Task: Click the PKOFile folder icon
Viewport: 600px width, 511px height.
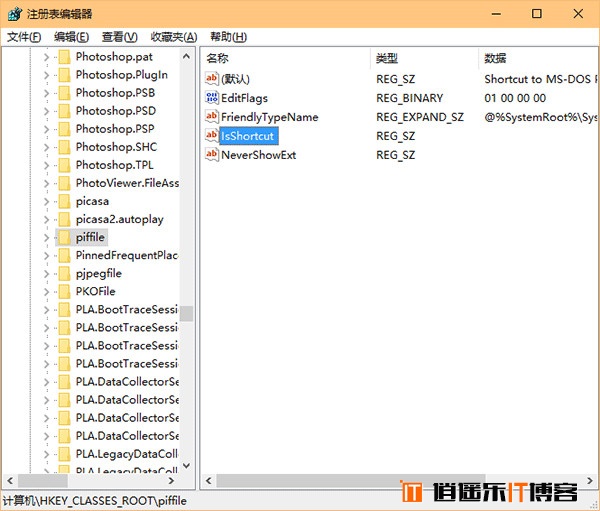Action: [x=64, y=291]
